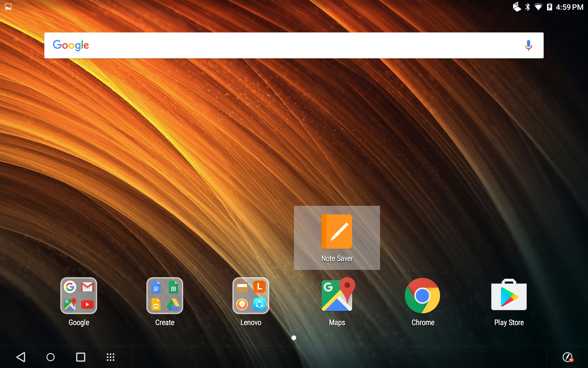This screenshot has width=588, height=368.
Task: Tap the Google search bar field
Action: click(294, 45)
